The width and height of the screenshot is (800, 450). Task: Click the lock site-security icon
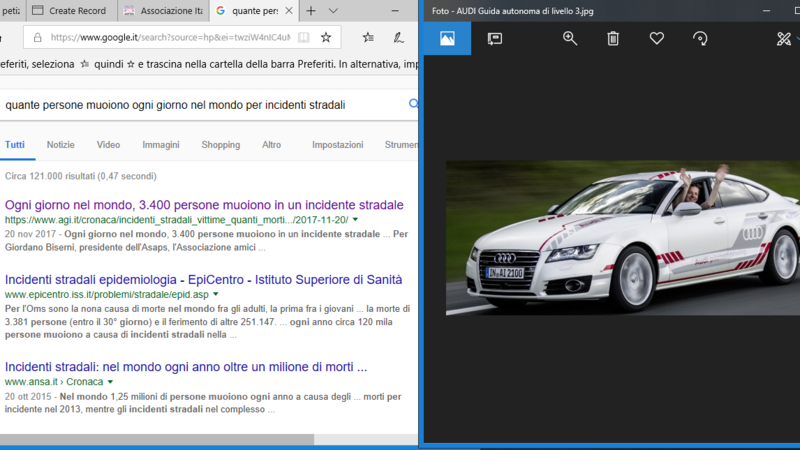(x=37, y=37)
